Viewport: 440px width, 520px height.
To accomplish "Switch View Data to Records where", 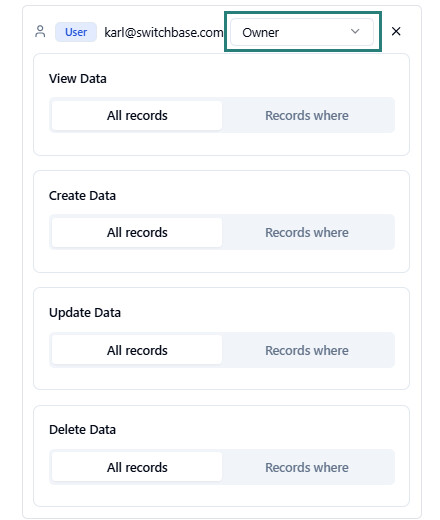I will (307, 116).
